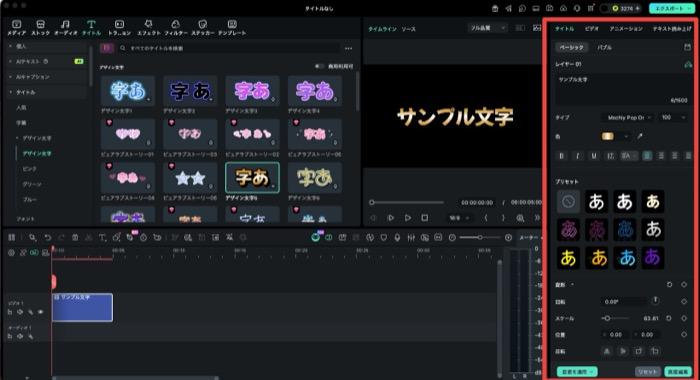
Task: Switch to the ソース tab above preview
Action: pyautogui.click(x=408, y=29)
